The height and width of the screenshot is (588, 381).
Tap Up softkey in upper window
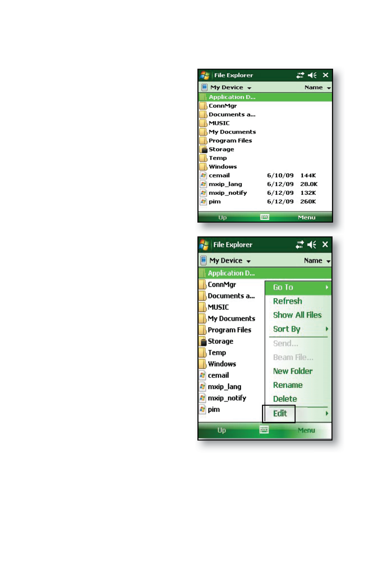pos(222,217)
